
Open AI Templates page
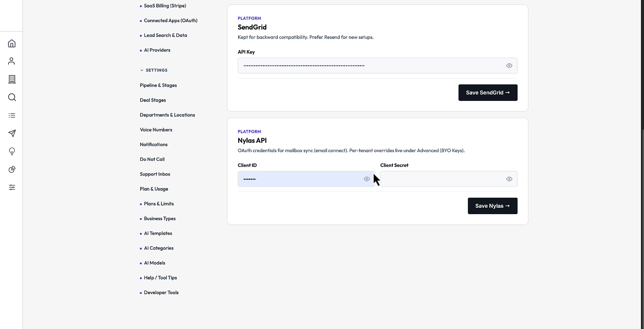pos(158,233)
